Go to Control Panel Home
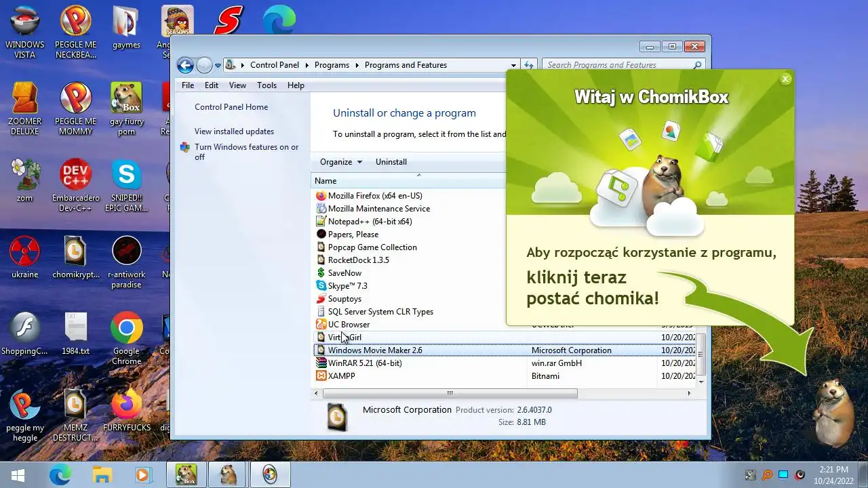The image size is (868, 488). pos(231,107)
